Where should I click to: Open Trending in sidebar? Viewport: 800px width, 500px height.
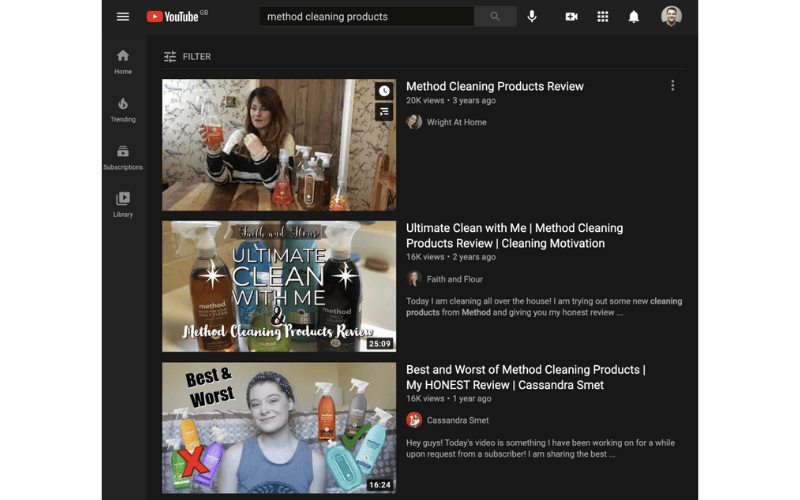click(x=123, y=110)
